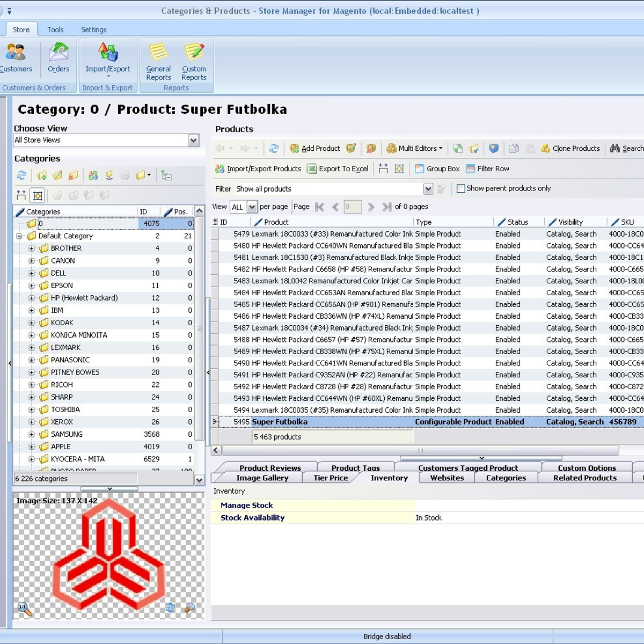Image resolution: width=644 pixels, height=644 pixels.
Task: Open the Multi Editors dropdown
Action: [414, 149]
